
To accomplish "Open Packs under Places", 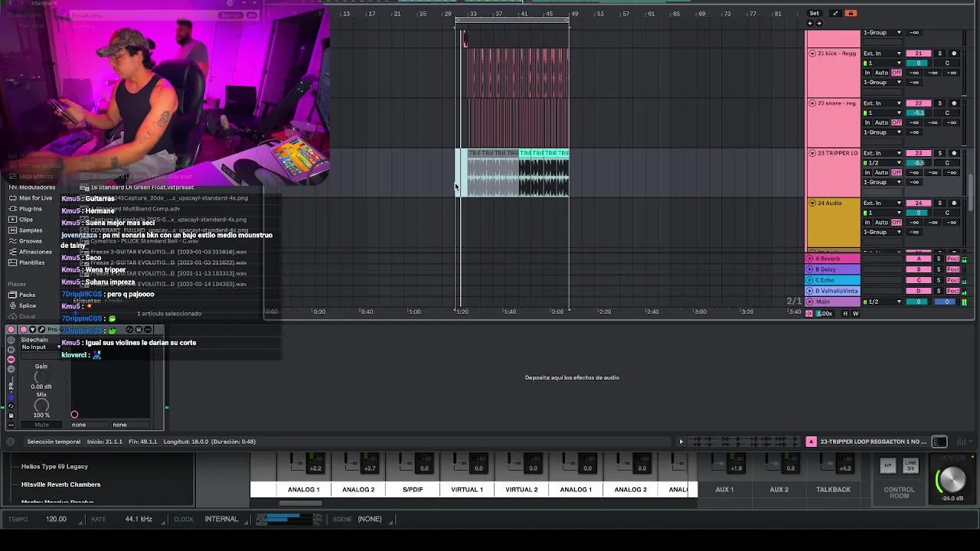I will tap(22, 295).
